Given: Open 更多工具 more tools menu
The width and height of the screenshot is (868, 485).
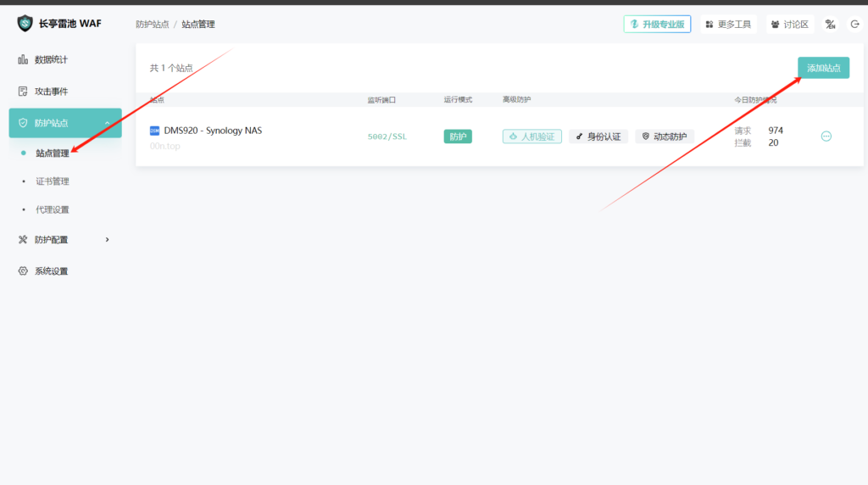Looking at the screenshot, I should [728, 25].
